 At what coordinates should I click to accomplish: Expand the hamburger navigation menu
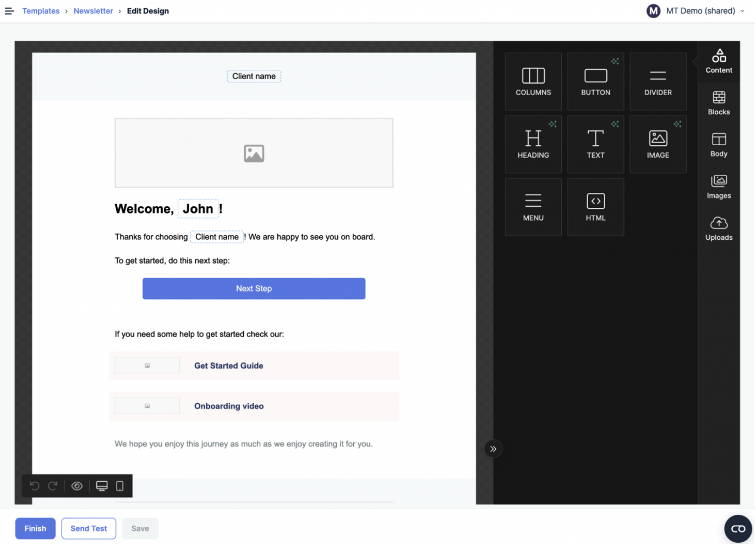[x=9, y=11]
